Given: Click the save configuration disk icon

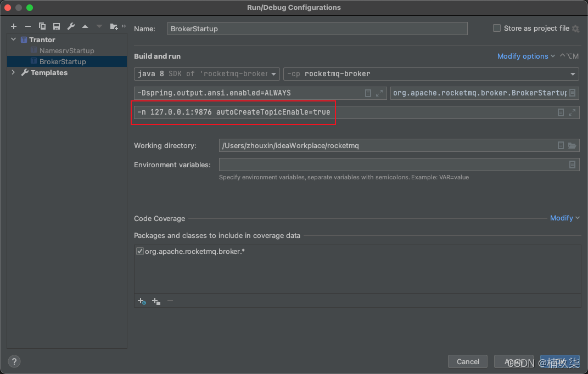Looking at the screenshot, I should click(x=57, y=26).
